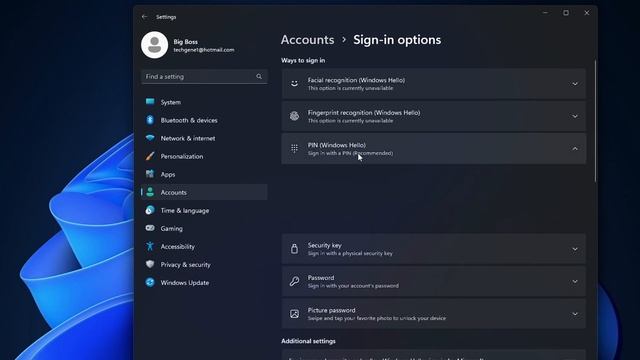Click the System monitor icon
Image resolution: width=640 pixels, height=360 pixels.
[150, 102]
